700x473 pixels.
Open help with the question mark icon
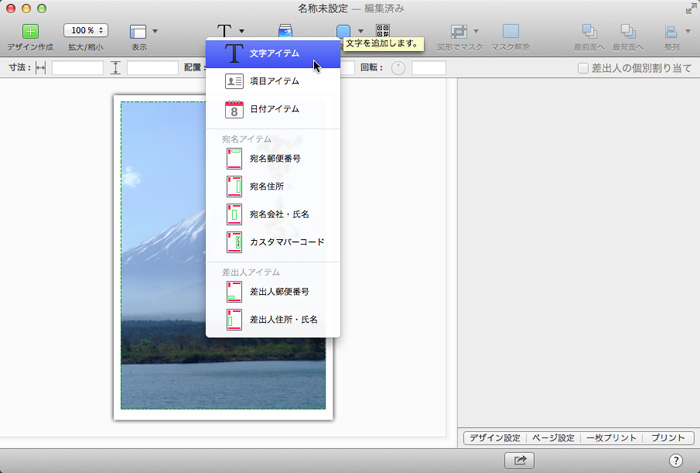click(676, 459)
